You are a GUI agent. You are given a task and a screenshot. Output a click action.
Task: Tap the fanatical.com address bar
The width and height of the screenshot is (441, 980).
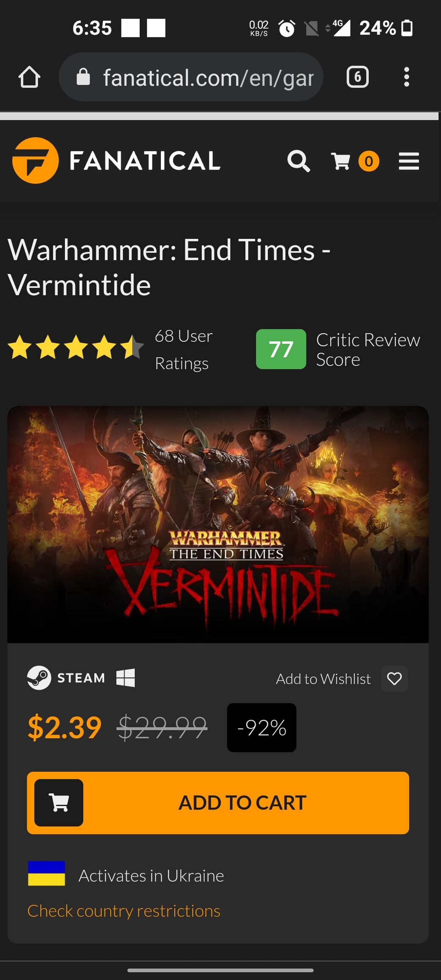(x=191, y=77)
